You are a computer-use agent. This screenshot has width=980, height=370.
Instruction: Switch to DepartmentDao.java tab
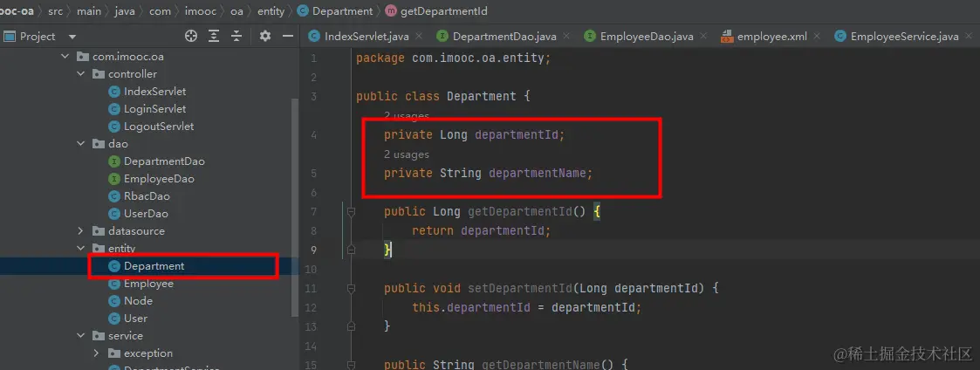tap(504, 37)
